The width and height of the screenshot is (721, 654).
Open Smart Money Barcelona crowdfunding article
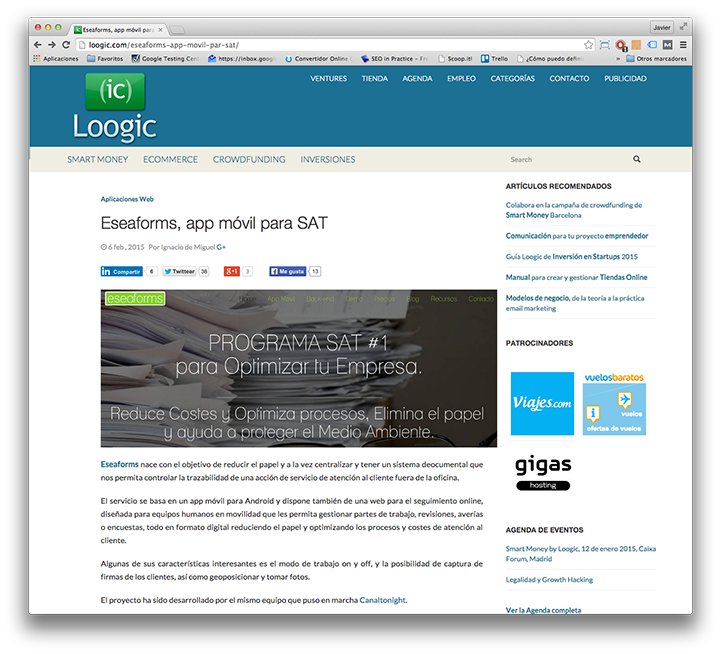coord(574,210)
